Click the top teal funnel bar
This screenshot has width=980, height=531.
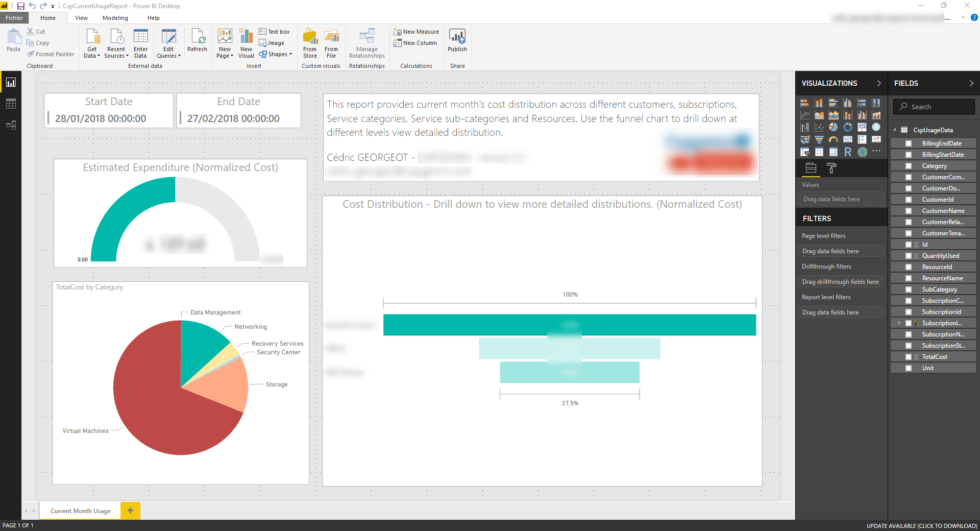[569, 325]
